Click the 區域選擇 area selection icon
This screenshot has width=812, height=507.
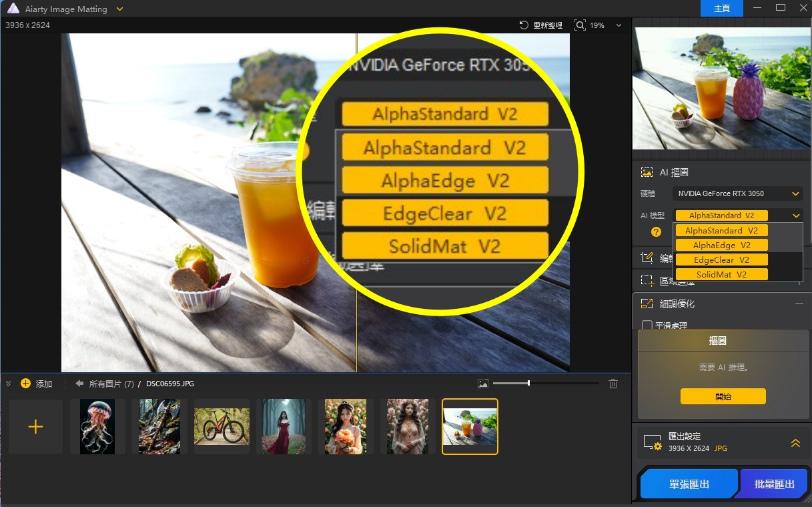click(x=646, y=282)
